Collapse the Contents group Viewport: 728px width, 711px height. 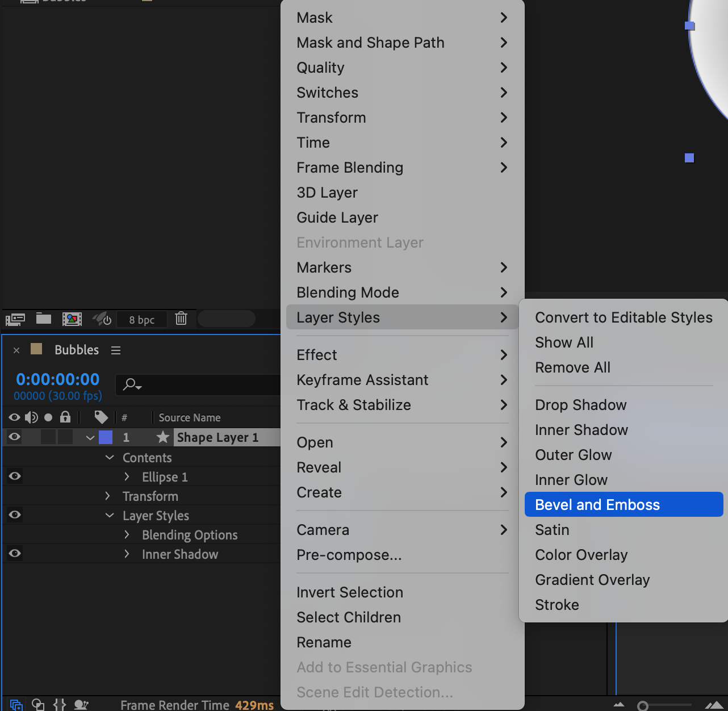[110, 458]
